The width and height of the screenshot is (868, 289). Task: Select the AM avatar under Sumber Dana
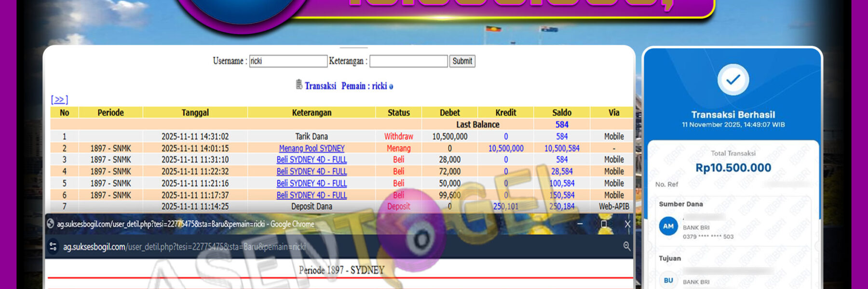tap(668, 226)
